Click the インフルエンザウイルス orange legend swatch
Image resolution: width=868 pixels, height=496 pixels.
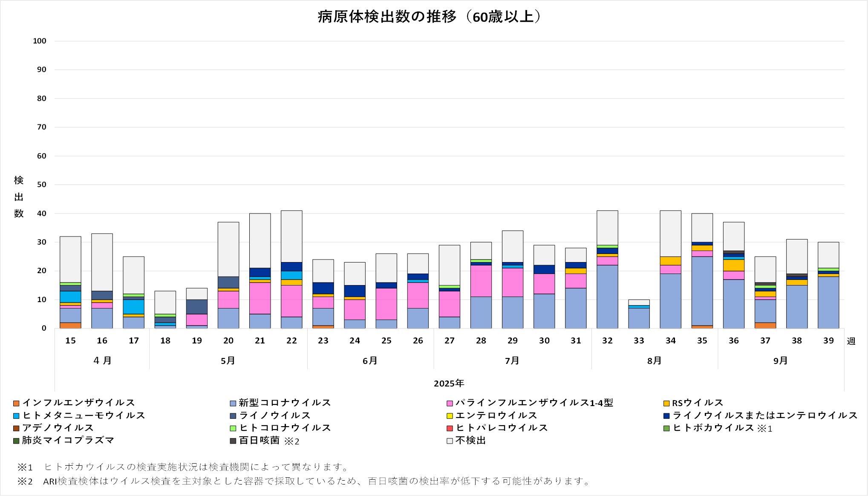coord(16,403)
